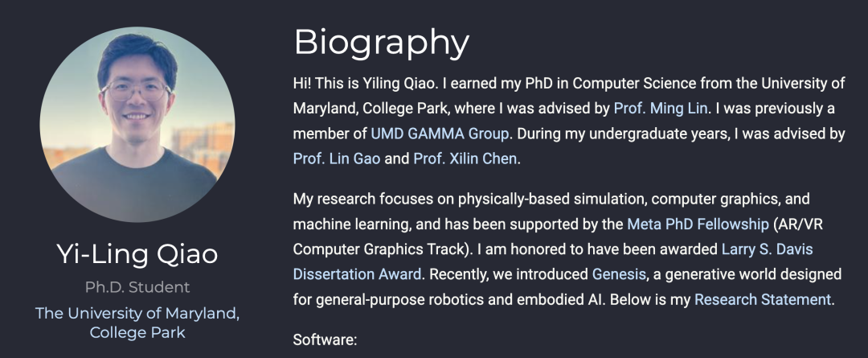The width and height of the screenshot is (868, 358).
Task: Click the Larry S. Davis link text
Action: [x=768, y=249]
